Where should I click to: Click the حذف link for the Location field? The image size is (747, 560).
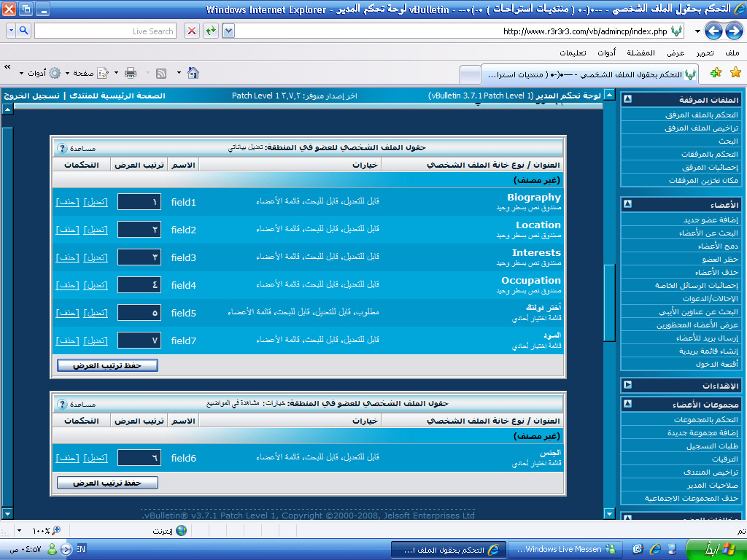point(68,230)
